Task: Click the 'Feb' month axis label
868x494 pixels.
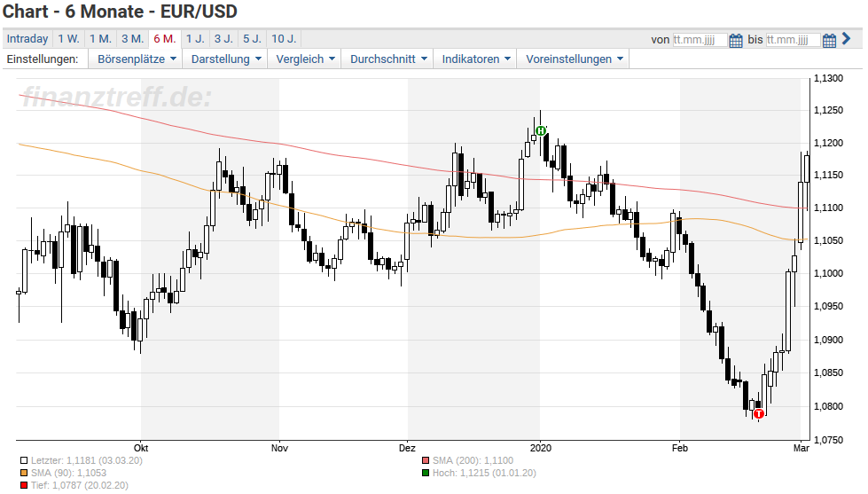Action: click(680, 448)
